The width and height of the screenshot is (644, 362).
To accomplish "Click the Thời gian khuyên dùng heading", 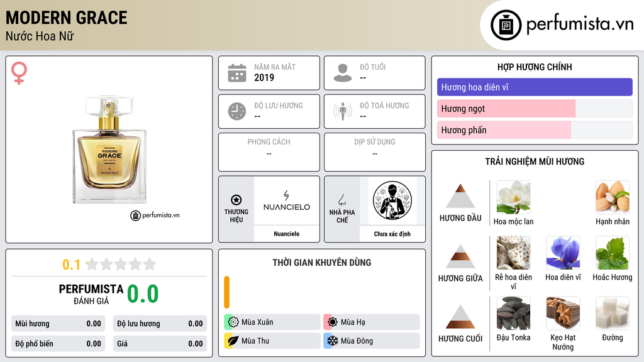I will pos(322,263).
